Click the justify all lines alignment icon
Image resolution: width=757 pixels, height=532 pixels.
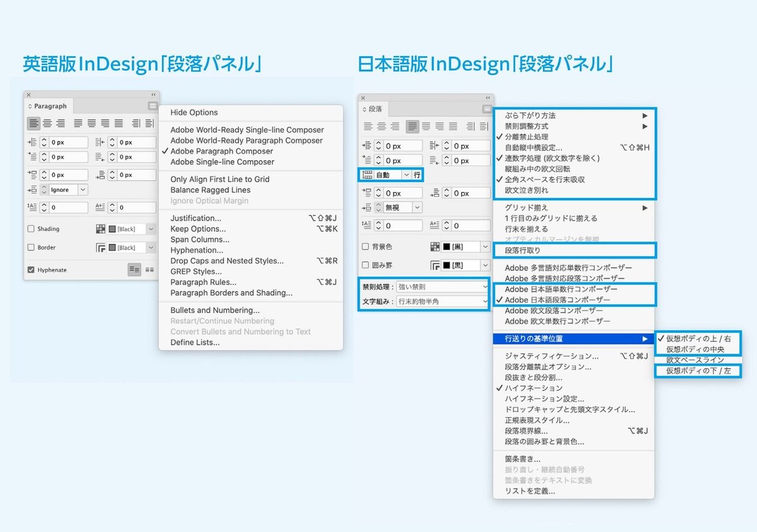(x=117, y=123)
